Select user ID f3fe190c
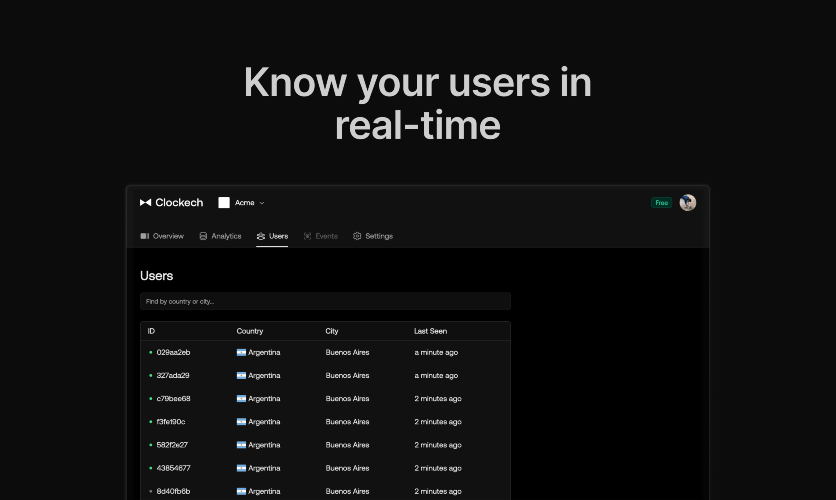The width and height of the screenshot is (836, 500). point(171,422)
